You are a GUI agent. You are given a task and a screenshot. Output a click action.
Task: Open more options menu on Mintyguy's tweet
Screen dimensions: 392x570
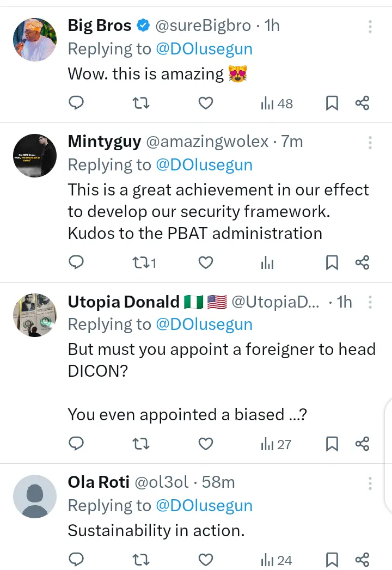pos(370,142)
